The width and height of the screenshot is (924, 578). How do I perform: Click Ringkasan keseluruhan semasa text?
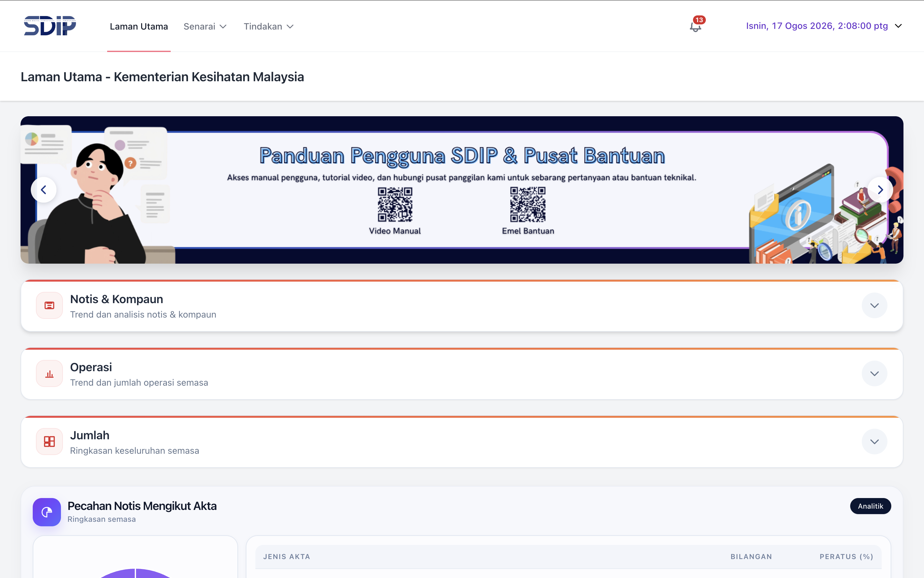point(134,451)
